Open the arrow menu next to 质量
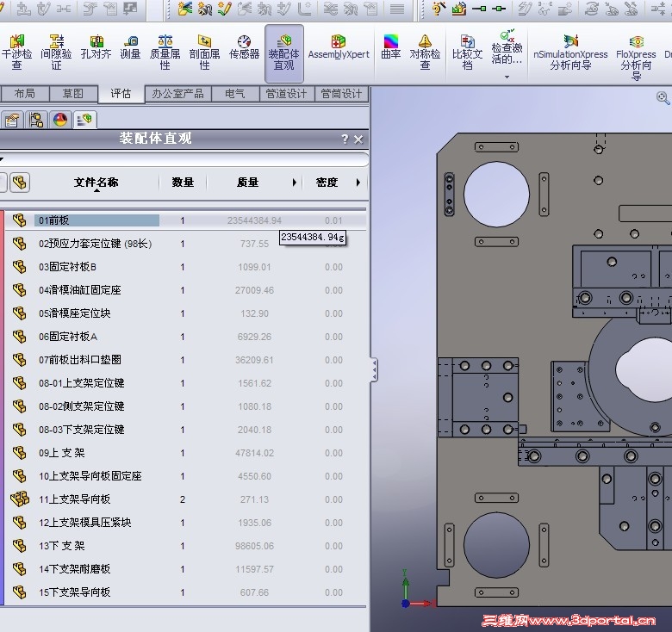The height and width of the screenshot is (632, 672). 295,183
